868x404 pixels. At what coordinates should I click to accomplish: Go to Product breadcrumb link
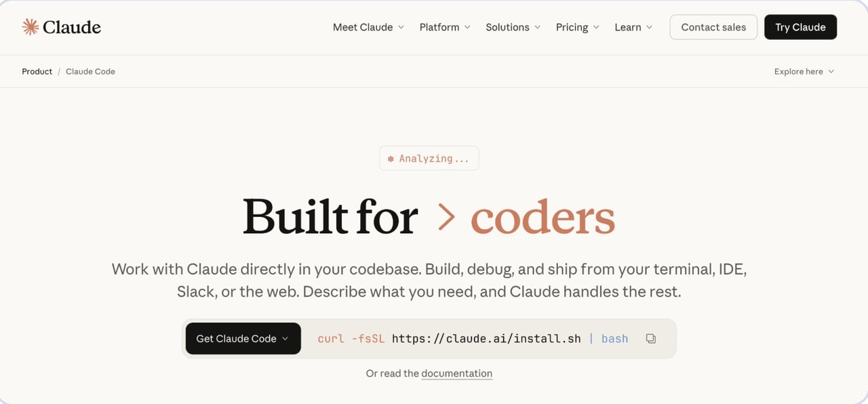click(x=37, y=71)
